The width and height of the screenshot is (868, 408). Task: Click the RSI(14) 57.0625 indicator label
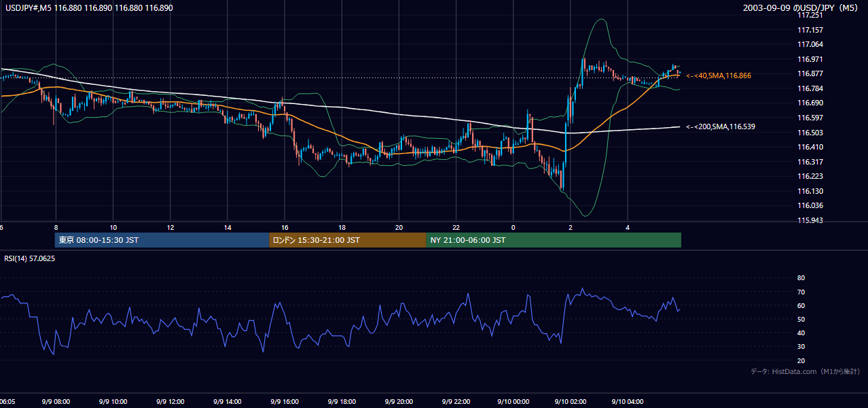point(30,259)
